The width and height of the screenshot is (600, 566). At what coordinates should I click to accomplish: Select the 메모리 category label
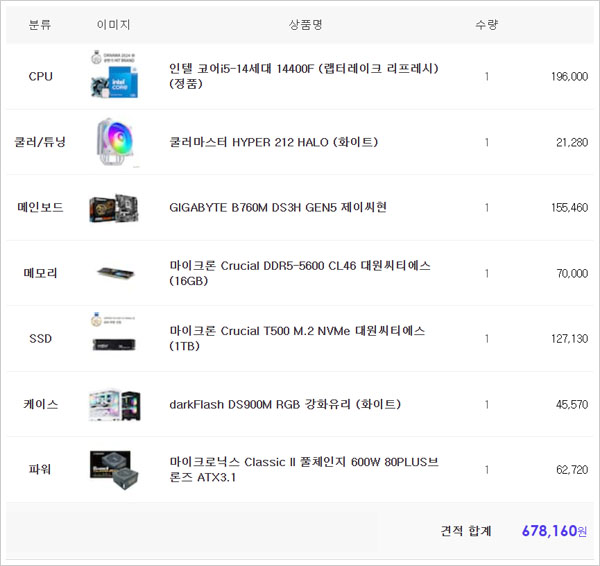tap(40, 273)
